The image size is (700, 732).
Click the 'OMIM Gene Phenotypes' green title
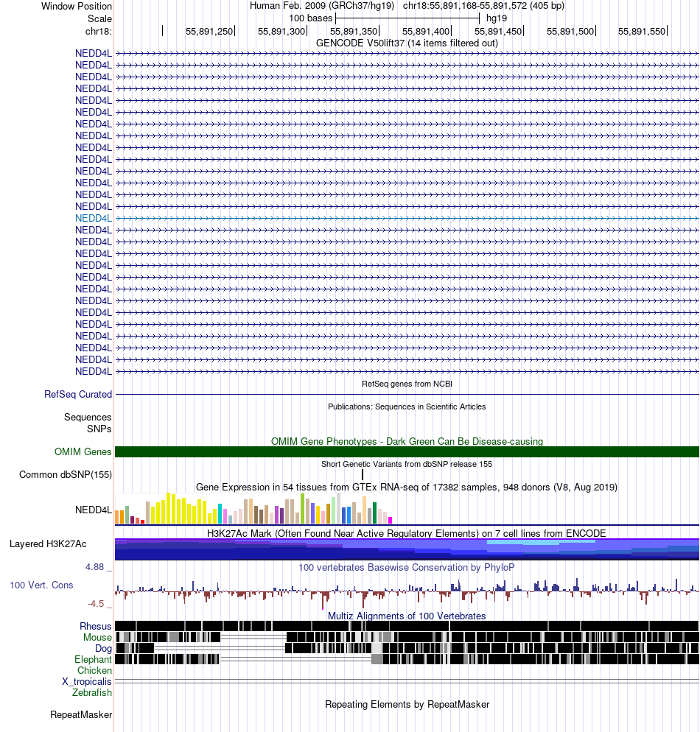coord(407,441)
